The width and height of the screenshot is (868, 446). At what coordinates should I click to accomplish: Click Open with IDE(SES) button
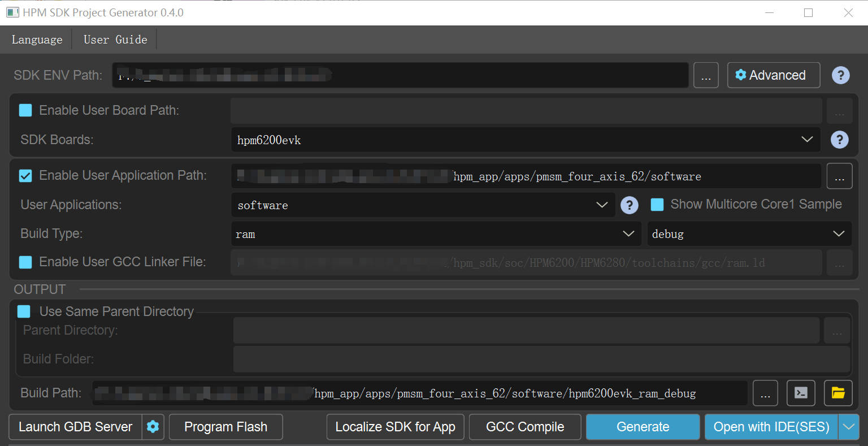pos(771,427)
